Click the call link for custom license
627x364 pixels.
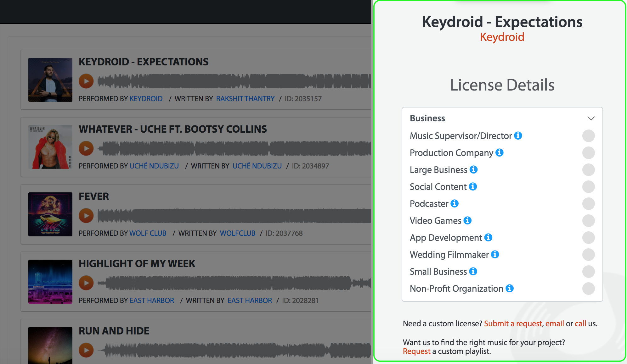580,324
